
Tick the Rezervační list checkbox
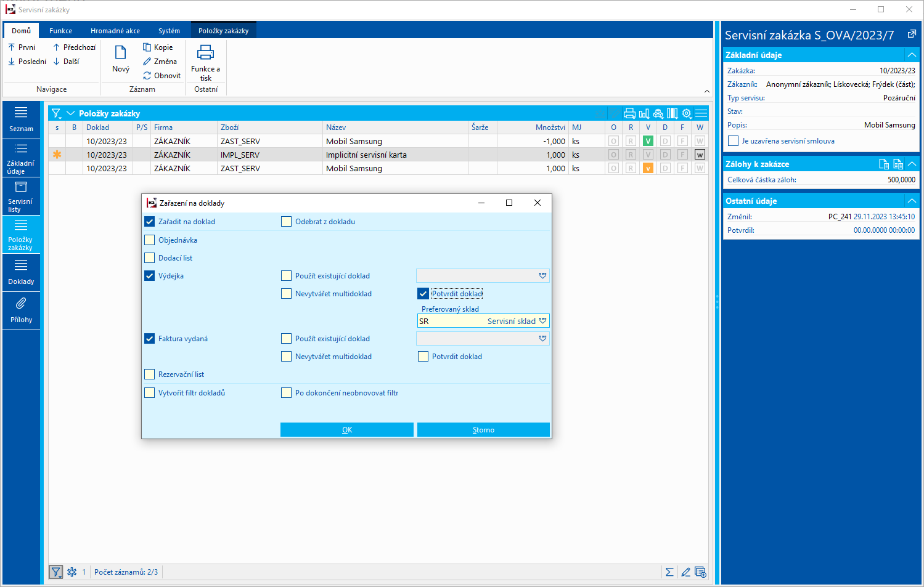pyautogui.click(x=150, y=374)
